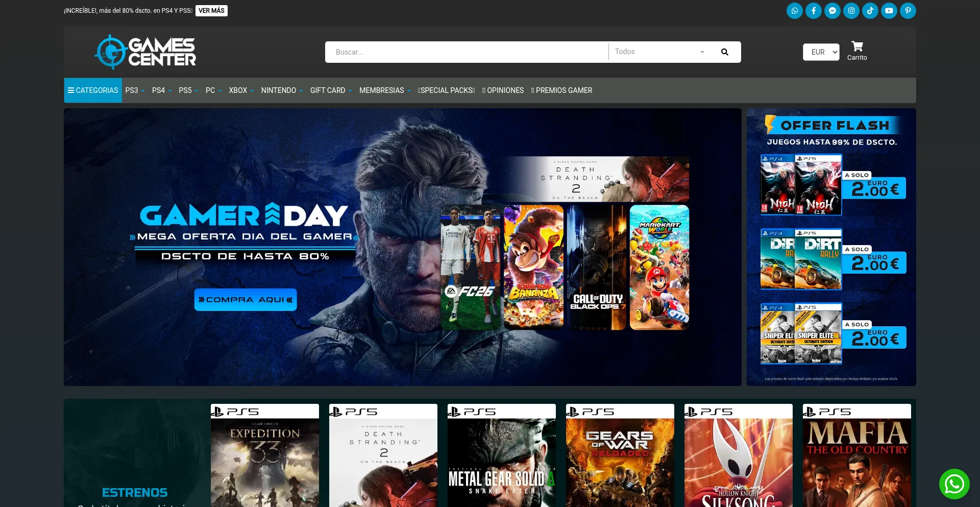Viewport: 980px width, 507px height.
Task: Click the search magnifier button
Action: (x=724, y=52)
